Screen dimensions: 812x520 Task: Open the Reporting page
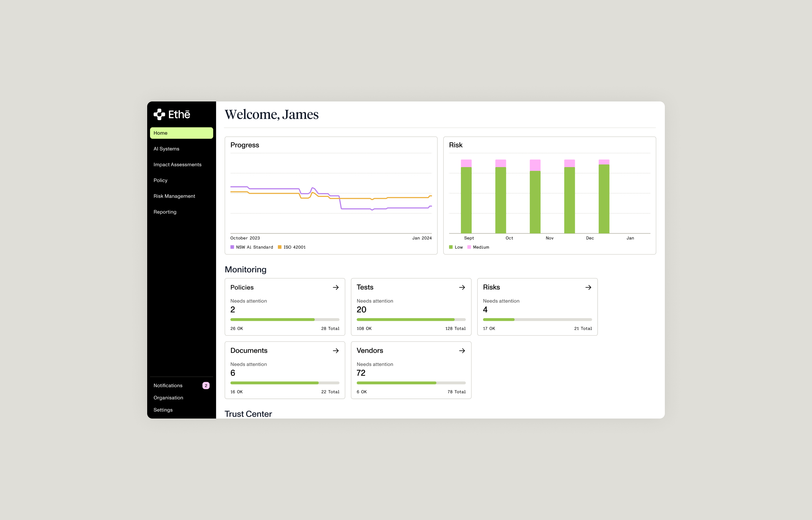pos(165,212)
